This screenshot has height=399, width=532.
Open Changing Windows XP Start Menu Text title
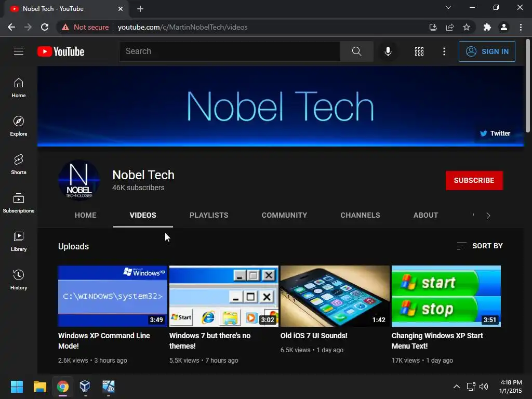coord(437,341)
